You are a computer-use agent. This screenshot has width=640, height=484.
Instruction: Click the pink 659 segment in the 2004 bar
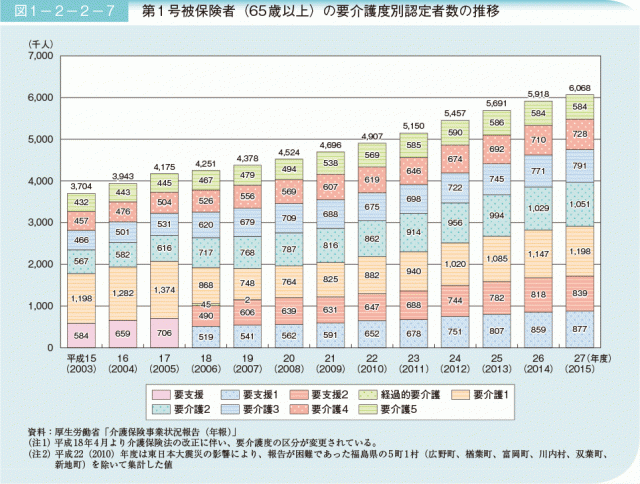pos(123,334)
